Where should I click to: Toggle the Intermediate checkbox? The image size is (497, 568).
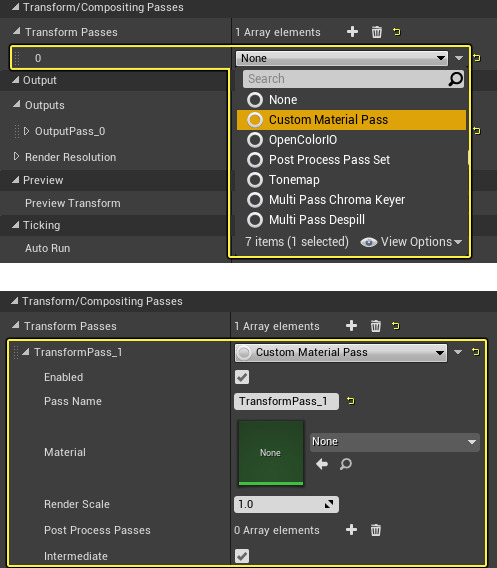point(242,556)
